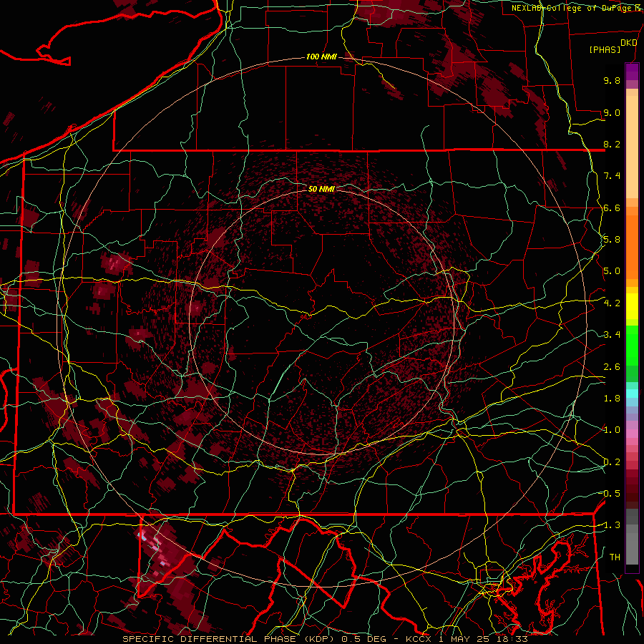Screen dimensions: 644x644
Task: Click the Specific Differential Phase KCCX caption
Action: (325, 639)
